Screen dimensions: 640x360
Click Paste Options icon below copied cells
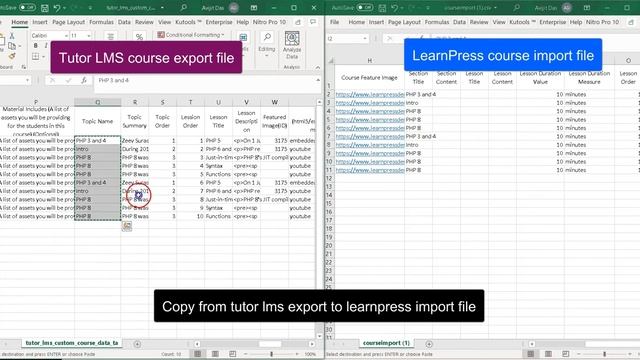point(127,226)
